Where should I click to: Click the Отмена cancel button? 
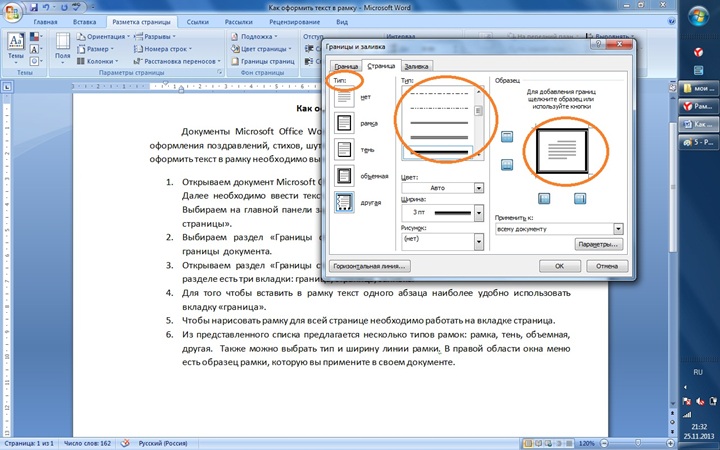click(607, 266)
